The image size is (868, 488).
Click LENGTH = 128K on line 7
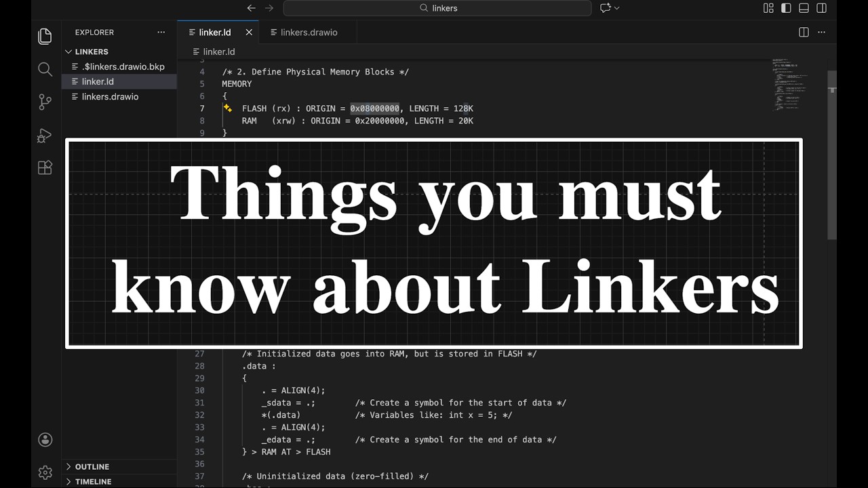[441, 108]
